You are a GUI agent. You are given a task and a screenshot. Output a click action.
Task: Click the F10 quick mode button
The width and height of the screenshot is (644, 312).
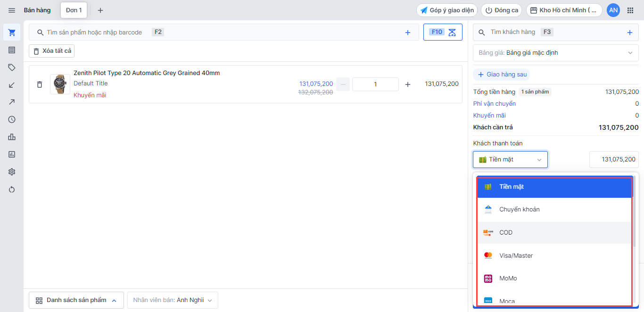click(443, 32)
